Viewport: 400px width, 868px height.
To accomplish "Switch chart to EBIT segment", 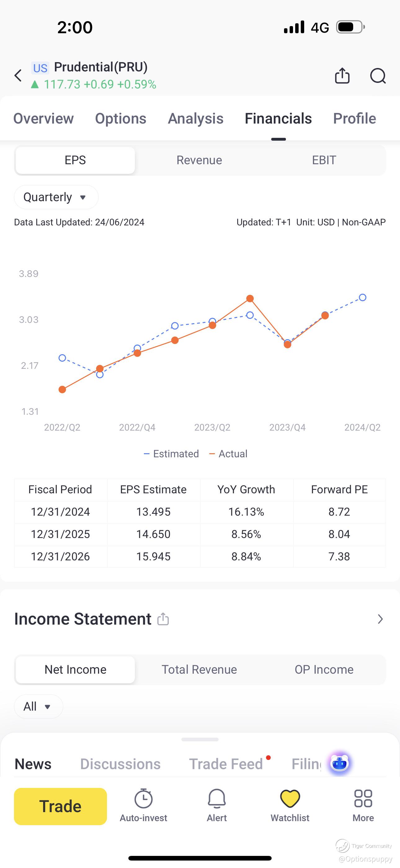I will click(324, 160).
